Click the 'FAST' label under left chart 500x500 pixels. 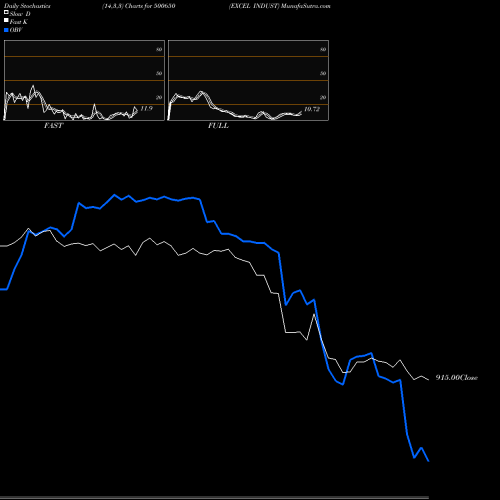[x=53, y=126]
